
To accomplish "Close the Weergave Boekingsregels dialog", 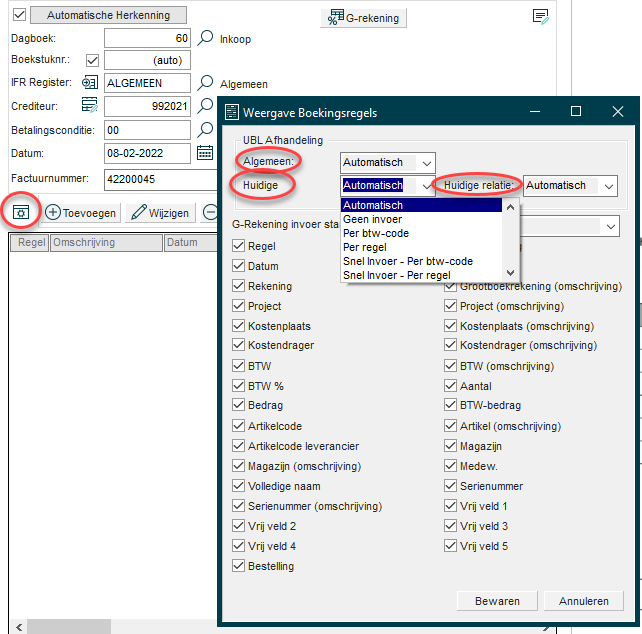I will (618, 111).
